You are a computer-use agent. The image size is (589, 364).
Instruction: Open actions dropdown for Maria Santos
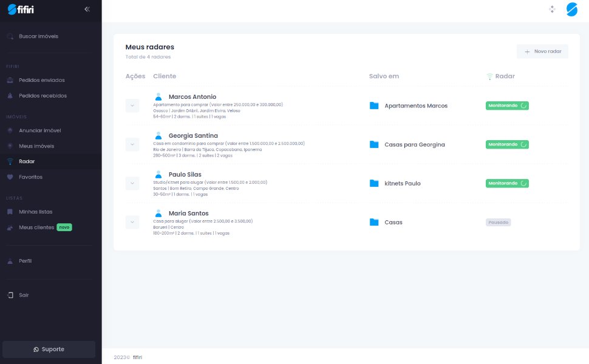tap(132, 222)
